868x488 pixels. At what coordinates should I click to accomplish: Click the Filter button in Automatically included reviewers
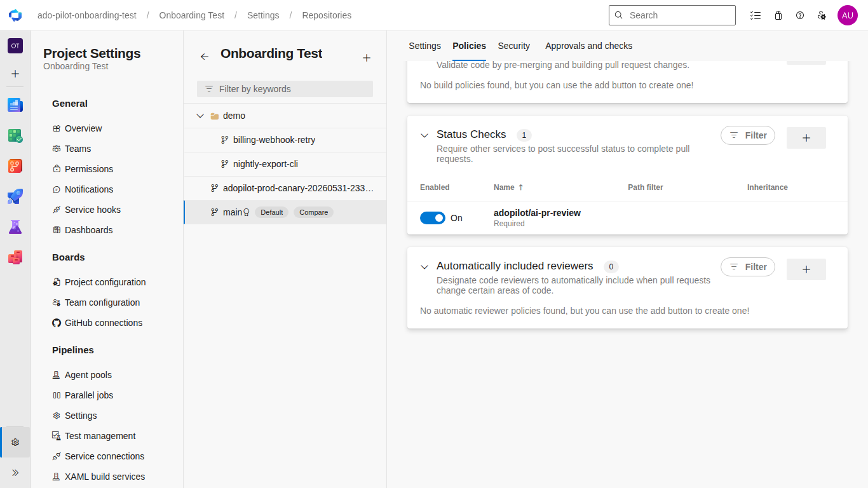748,267
